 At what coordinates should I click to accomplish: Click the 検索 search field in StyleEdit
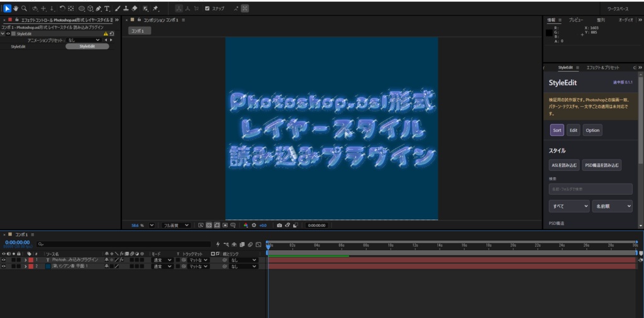(591, 189)
